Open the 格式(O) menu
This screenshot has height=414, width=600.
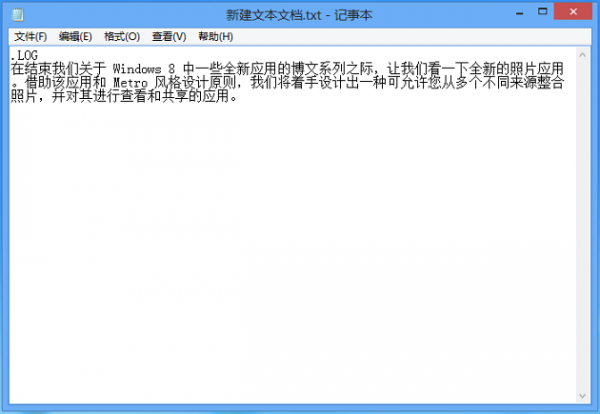[x=122, y=37]
